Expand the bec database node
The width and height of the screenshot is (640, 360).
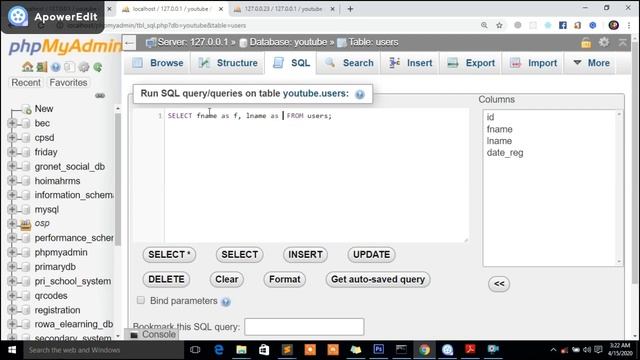tap(12, 123)
